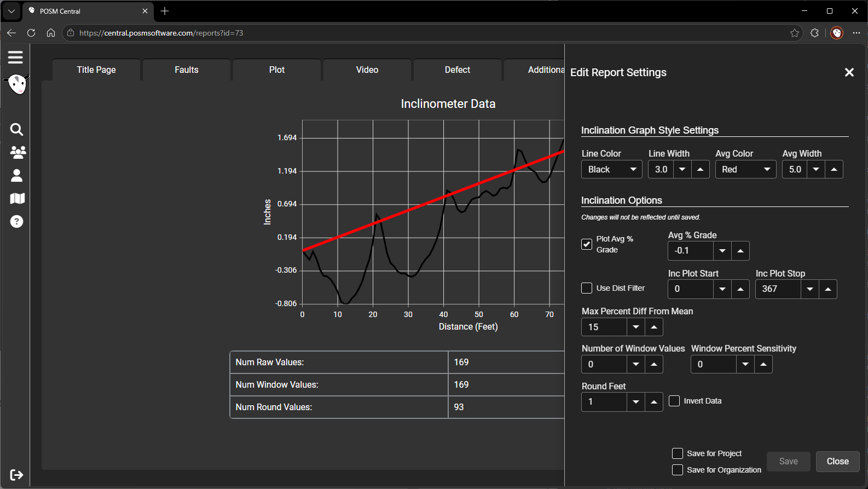Image resolution: width=868 pixels, height=489 pixels.
Task: Open a new browser tab with the plus icon
Action: pos(165,11)
